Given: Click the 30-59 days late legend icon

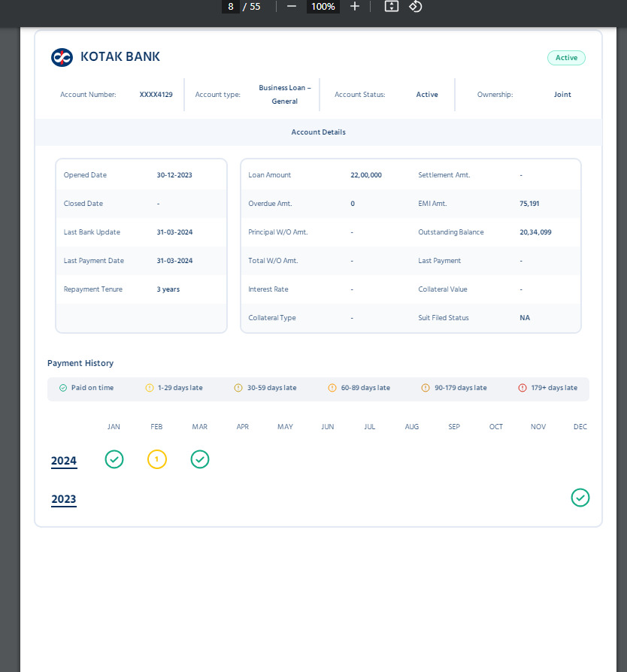Looking at the screenshot, I should [238, 388].
